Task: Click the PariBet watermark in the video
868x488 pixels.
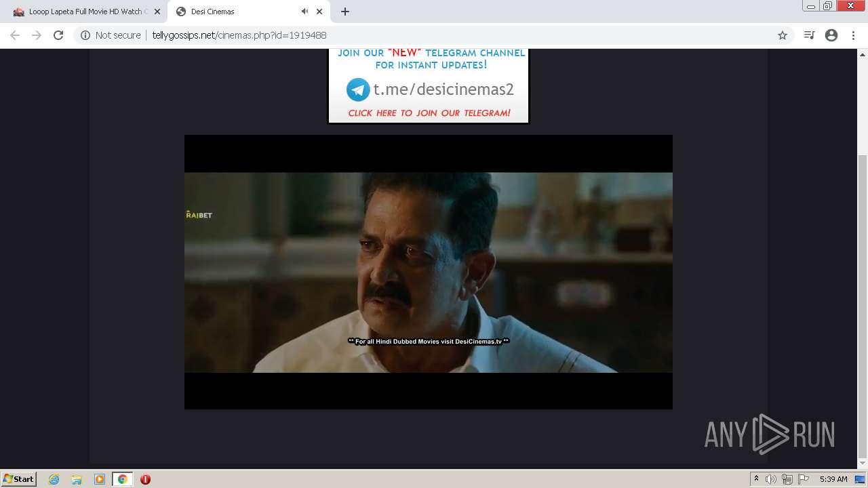Action: (199, 216)
